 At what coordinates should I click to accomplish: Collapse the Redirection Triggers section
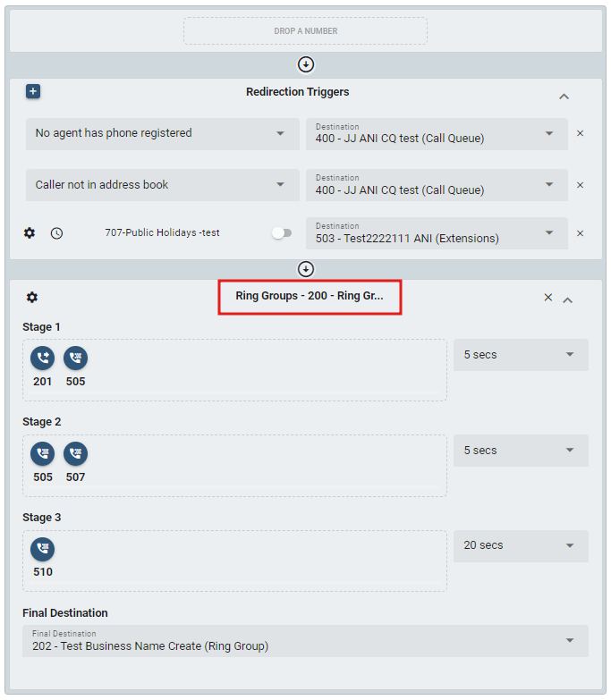pyautogui.click(x=564, y=96)
